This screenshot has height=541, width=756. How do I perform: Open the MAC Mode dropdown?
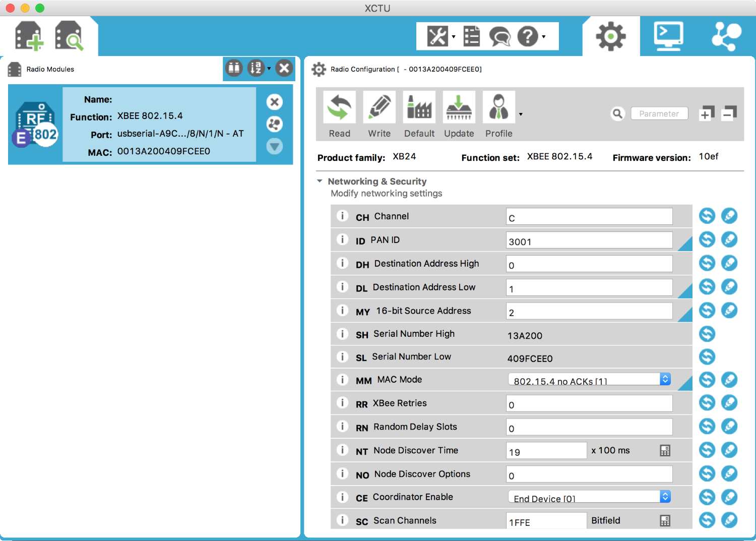pyautogui.click(x=589, y=379)
